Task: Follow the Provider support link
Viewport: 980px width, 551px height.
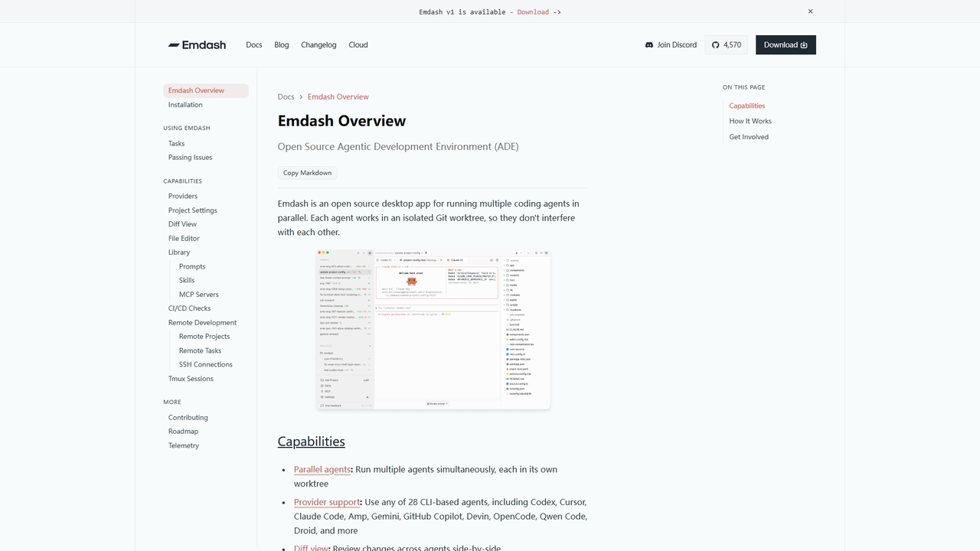Action: [x=327, y=503]
